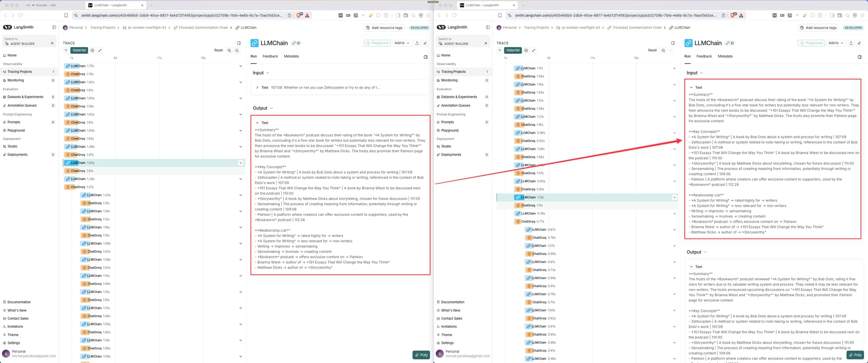Click the address bar in left browser window
This screenshot has height=363, width=868.
182,15
